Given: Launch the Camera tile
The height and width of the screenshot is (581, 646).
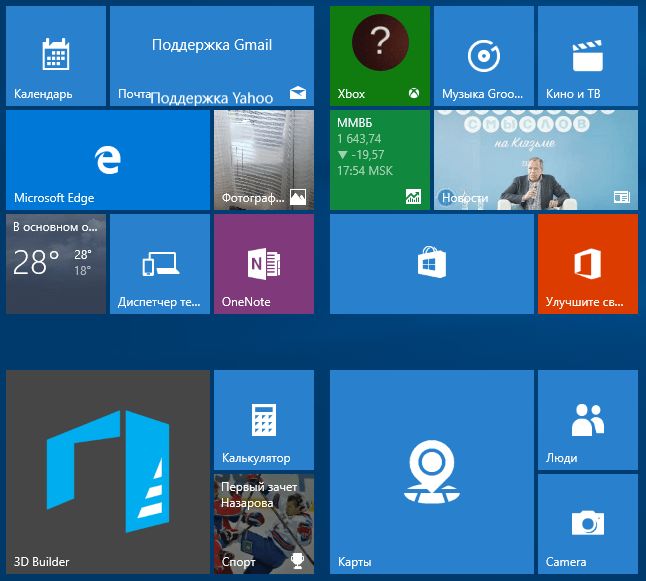Looking at the screenshot, I should (587, 524).
